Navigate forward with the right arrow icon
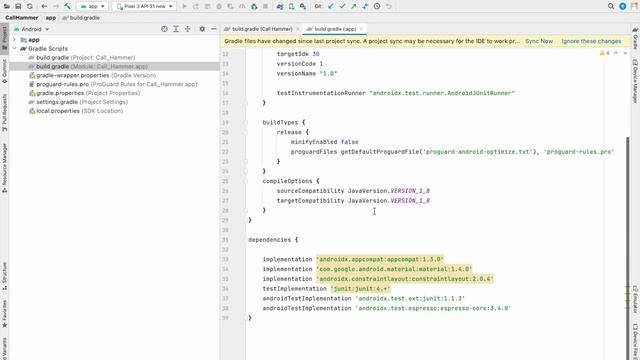Screen dimensions: 640x360 tap(56, 6)
